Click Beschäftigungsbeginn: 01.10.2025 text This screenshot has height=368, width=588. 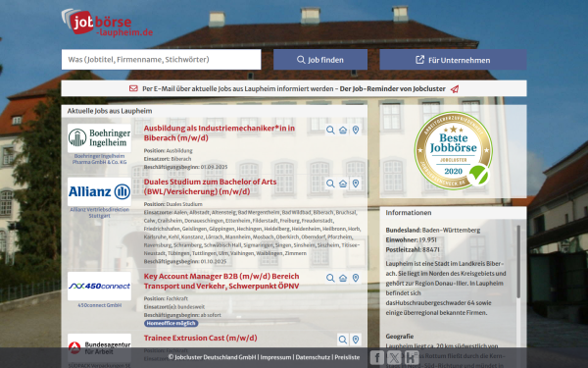point(185,262)
